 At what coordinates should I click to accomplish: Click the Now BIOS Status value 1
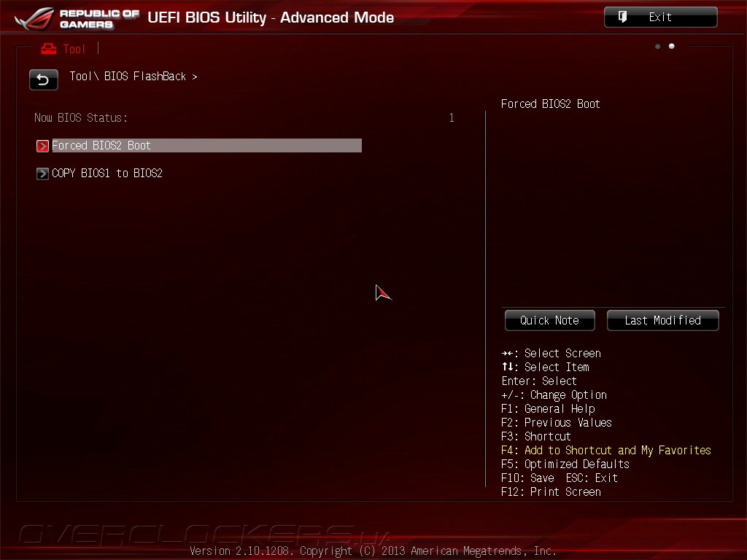click(x=452, y=117)
